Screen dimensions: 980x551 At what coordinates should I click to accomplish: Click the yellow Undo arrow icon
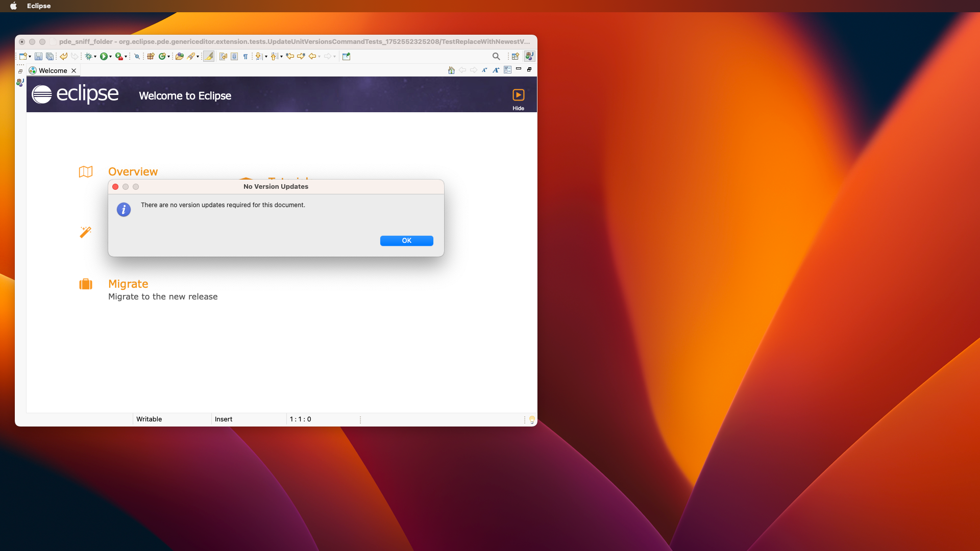tap(63, 56)
